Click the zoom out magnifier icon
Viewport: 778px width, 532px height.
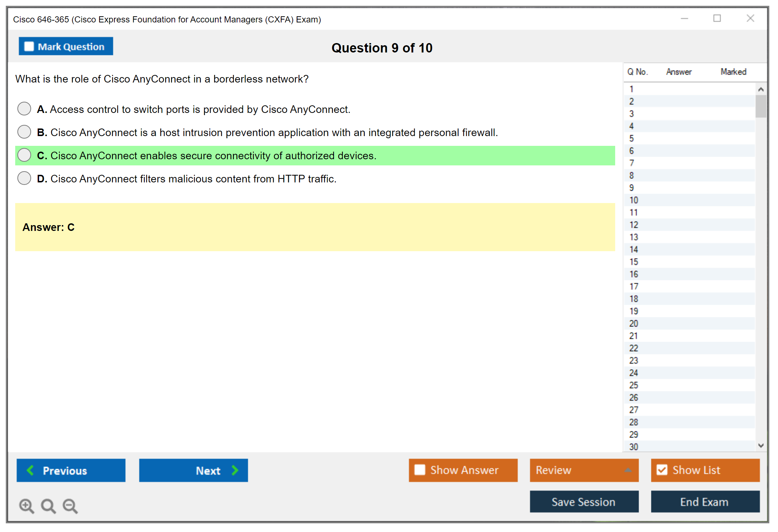(70, 506)
